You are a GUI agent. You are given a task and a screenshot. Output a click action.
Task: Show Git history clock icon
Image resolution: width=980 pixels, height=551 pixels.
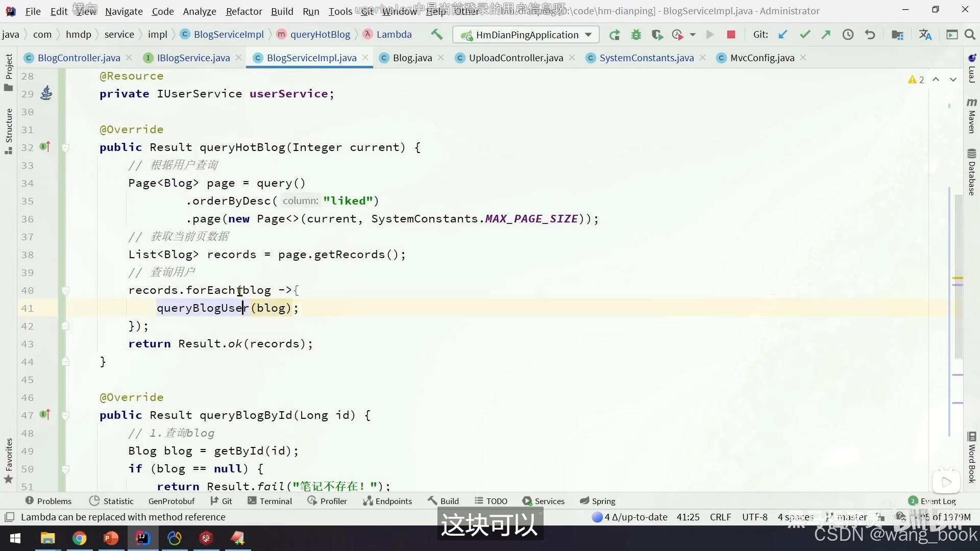tap(848, 35)
